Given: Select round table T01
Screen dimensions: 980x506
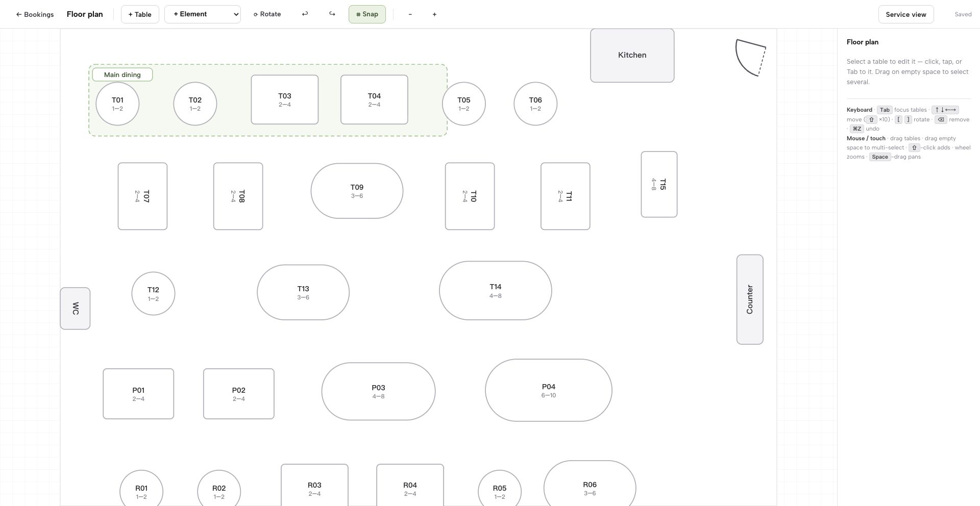Looking at the screenshot, I should tap(117, 104).
